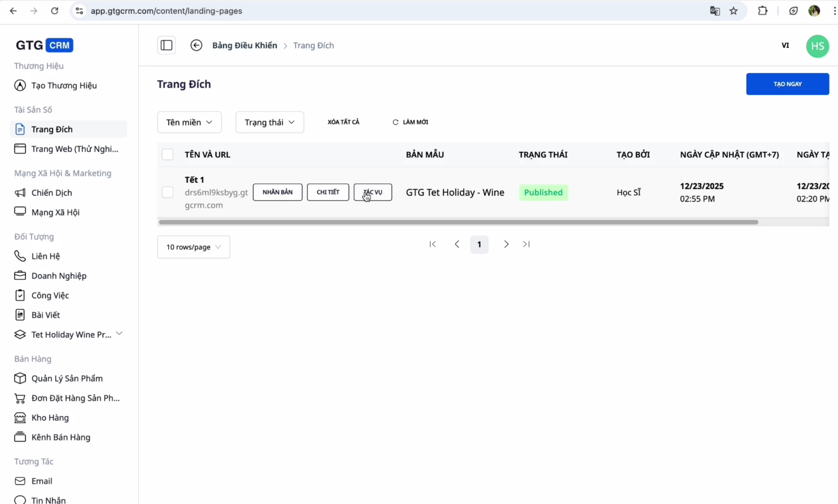Open HS user avatar menu
This screenshot has width=838, height=504.
click(817, 46)
